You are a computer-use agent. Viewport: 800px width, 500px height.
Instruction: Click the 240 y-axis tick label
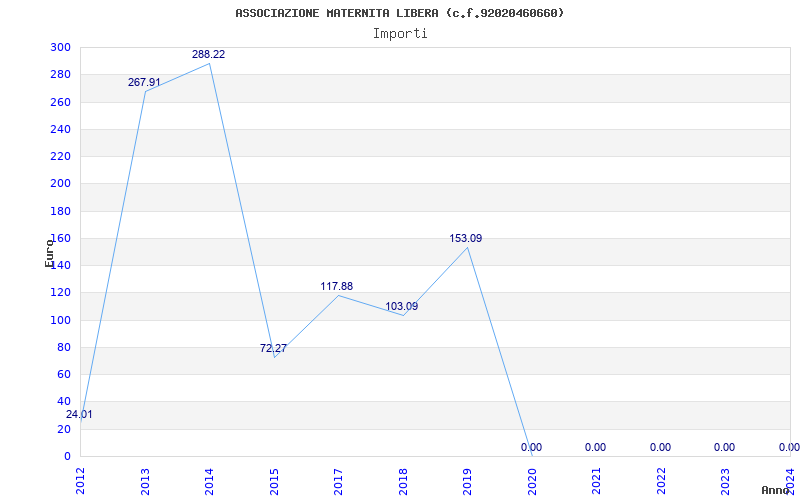[x=60, y=129]
